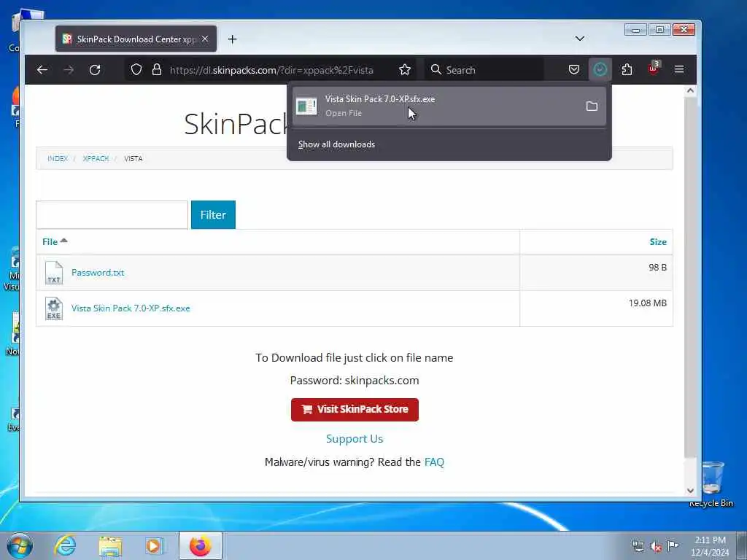This screenshot has height=560, width=747.
Task: Sort by Size column header
Action: click(658, 242)
